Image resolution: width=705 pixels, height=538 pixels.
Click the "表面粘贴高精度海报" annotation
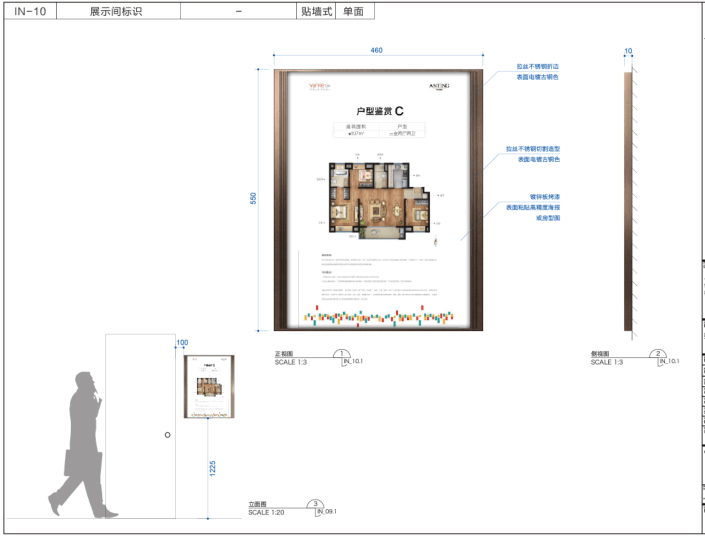(x=533, y=208)
